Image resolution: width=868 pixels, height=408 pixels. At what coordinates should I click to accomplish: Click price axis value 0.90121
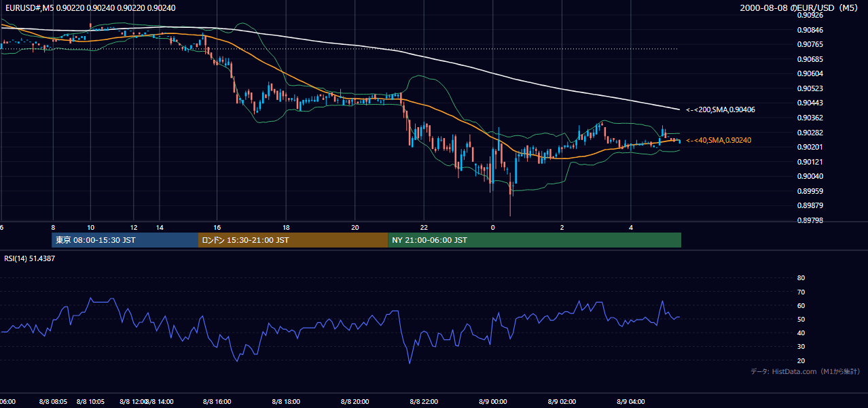tap(810, 162)
